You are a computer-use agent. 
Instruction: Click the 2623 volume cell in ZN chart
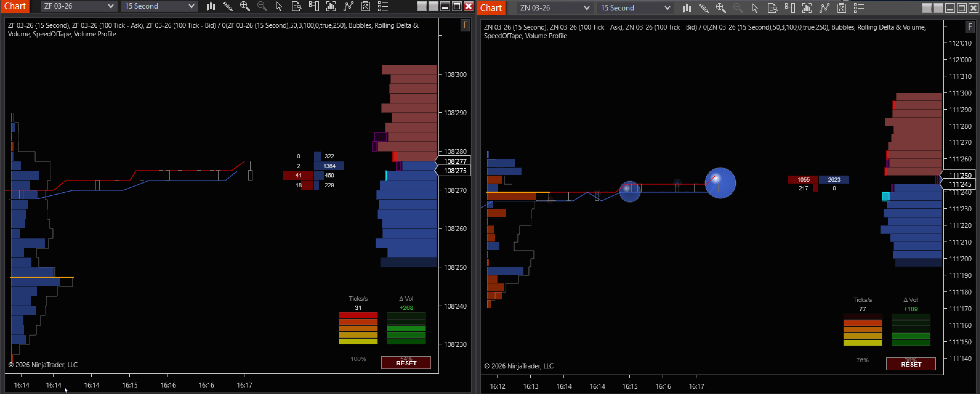[x=834, y=180]
